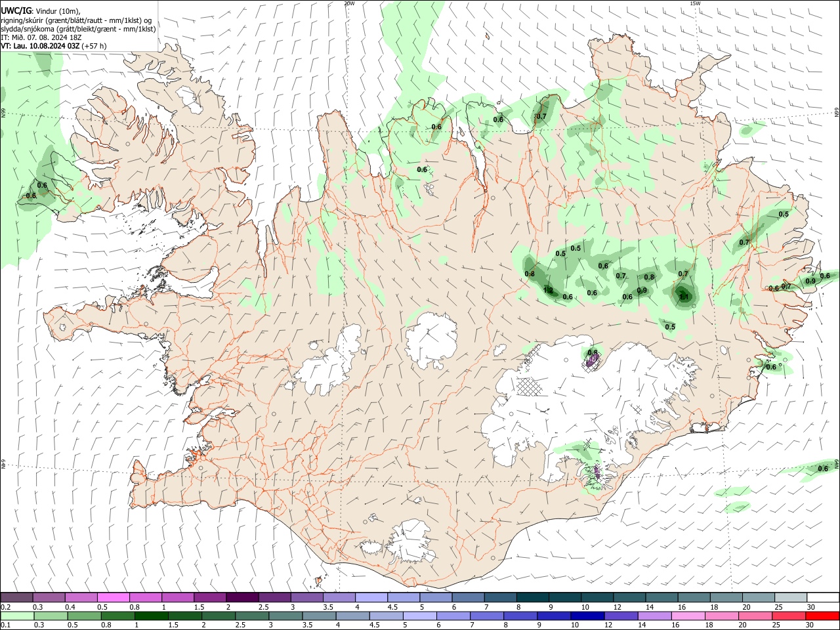Click the '25' label in the upper legend row

778,607
